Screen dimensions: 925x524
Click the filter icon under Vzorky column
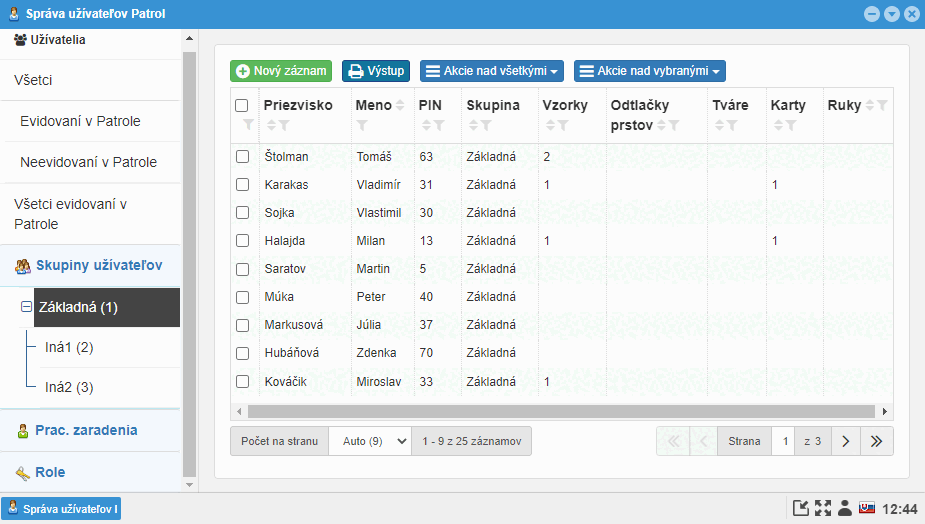[x=563, y=125]
